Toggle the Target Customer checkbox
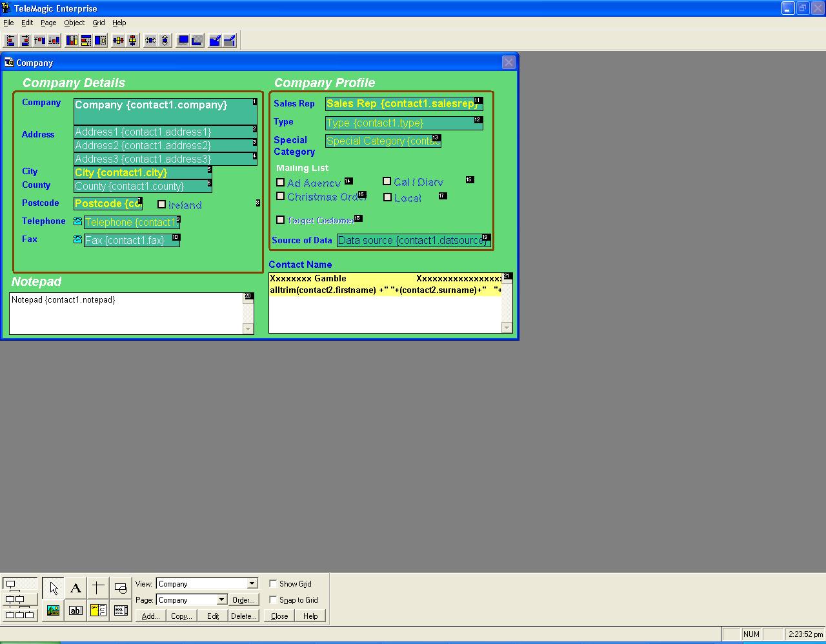This screenshot has width=826, height=644. (281, 220)
